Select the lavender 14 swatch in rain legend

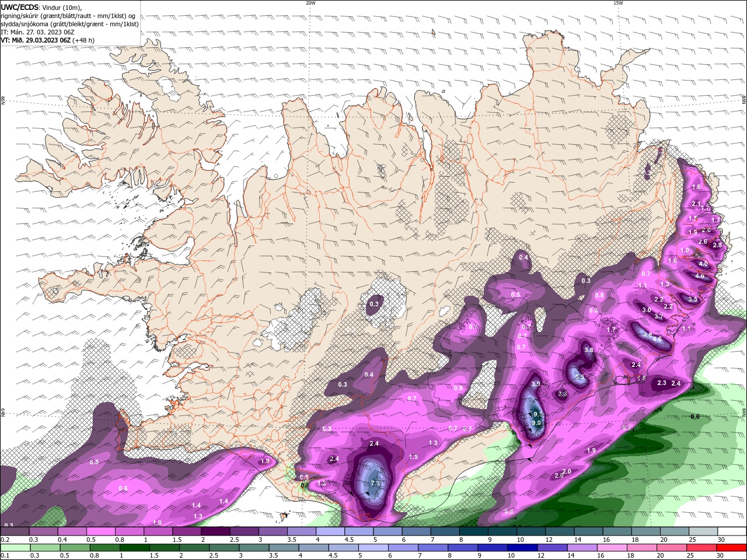(x=582, y=548)
